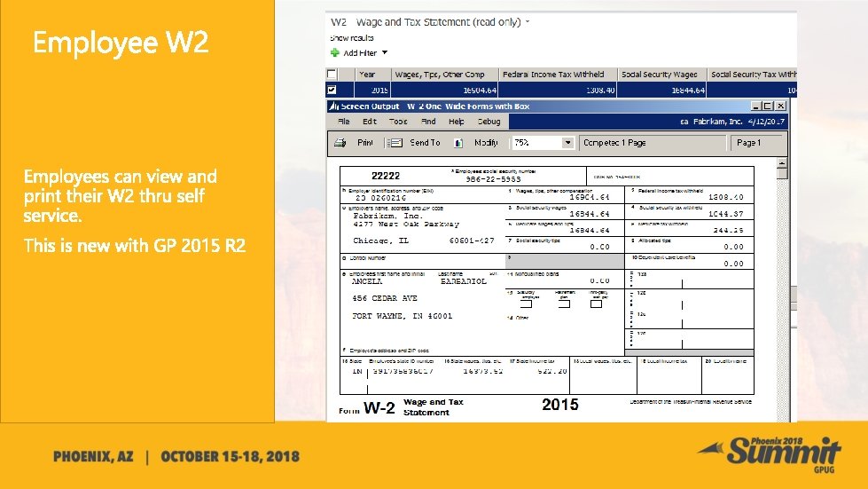Click the FORT WAYNE, IN 46001 line
This screenshot has width=868, height=489.
pyautogui.click(x=403, y=316)
